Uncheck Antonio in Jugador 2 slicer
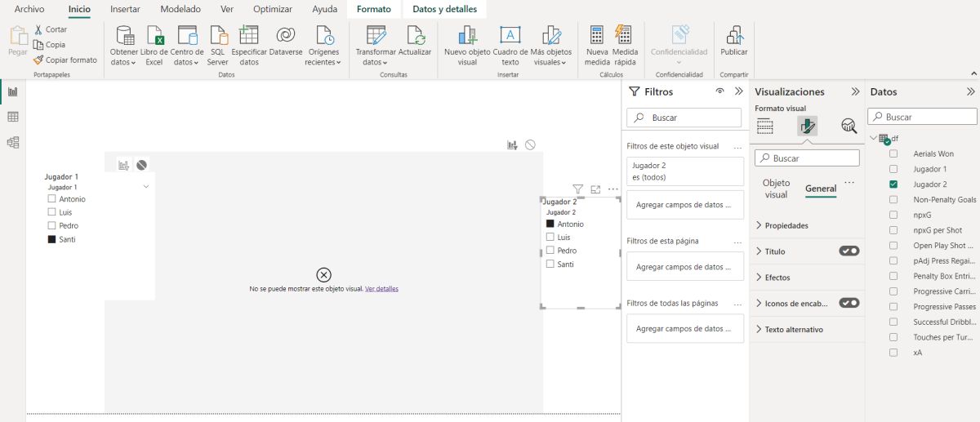This screenshot has height=422, width=980. [550, 224]
